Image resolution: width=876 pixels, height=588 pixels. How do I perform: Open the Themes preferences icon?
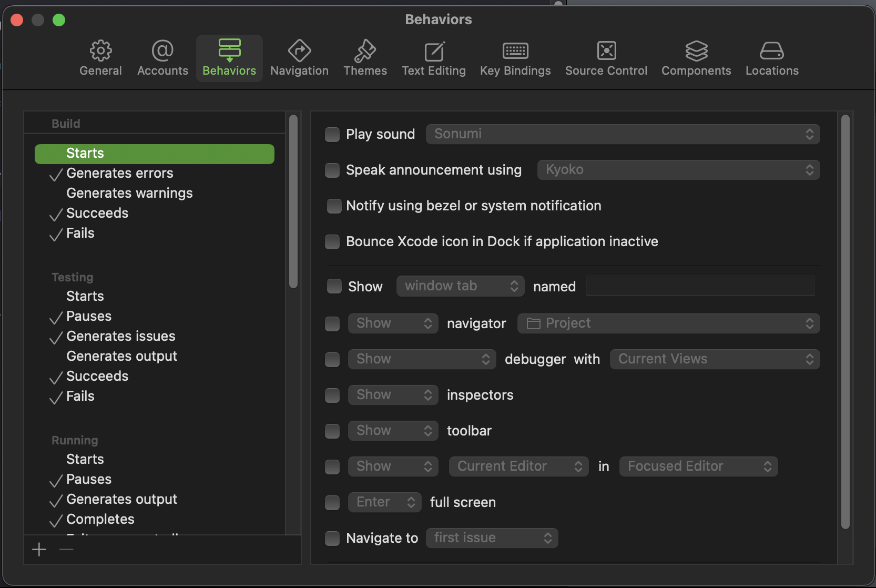click(365, 51)
